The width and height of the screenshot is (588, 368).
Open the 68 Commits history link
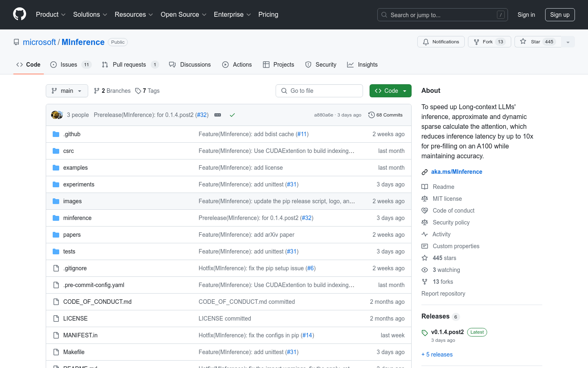point(385,115)
